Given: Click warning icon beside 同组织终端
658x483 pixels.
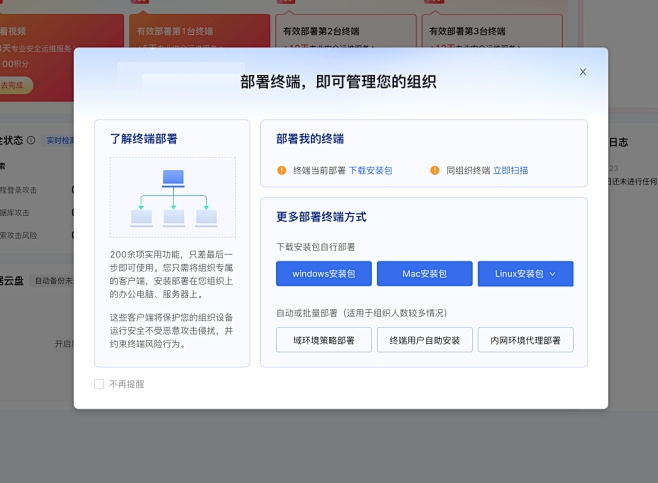Looking at the screenshot, I should pos(434,170).
